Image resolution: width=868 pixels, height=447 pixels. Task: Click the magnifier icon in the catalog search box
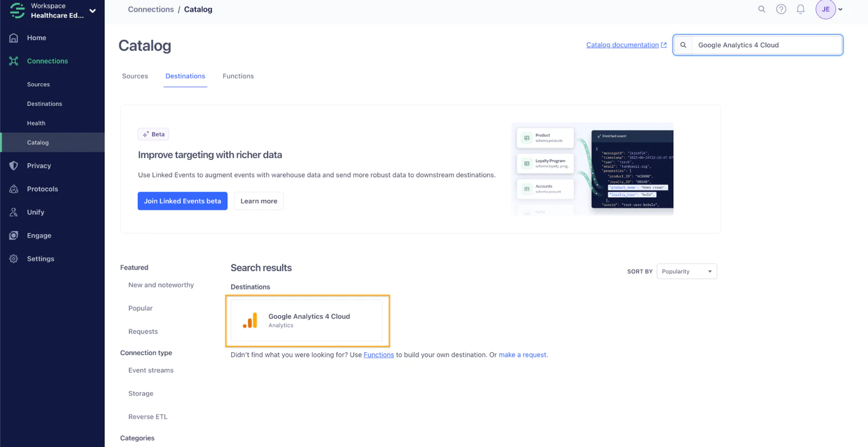point(684,45)
